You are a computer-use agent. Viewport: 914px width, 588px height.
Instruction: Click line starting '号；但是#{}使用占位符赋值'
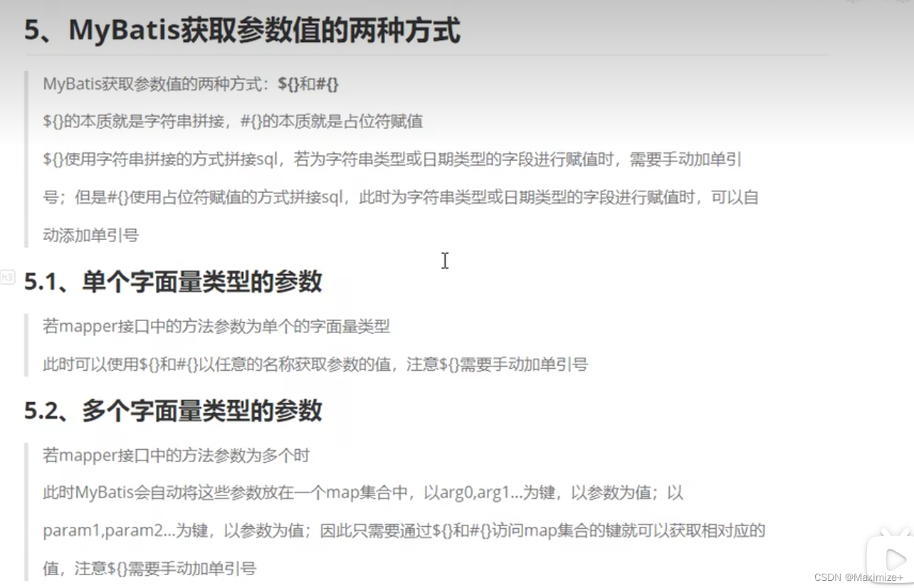401,197
